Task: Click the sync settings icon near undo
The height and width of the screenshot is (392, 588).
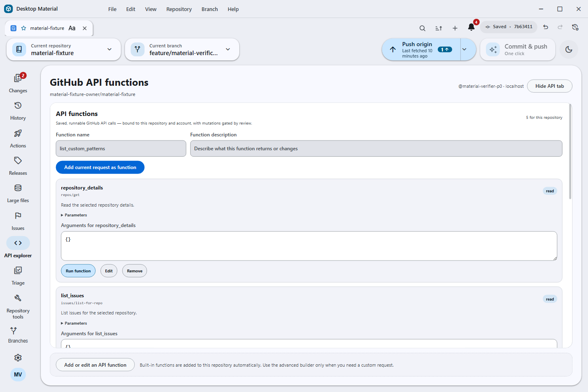Action: pos(575,27)
